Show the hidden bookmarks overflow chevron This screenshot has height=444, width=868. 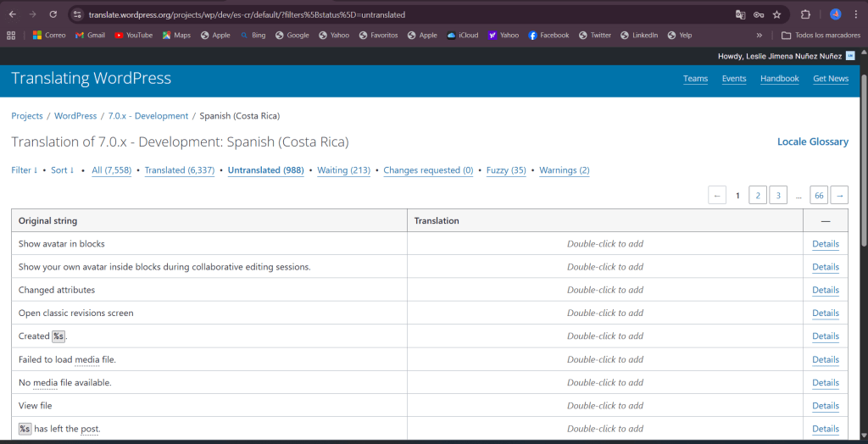pos(759,36)
